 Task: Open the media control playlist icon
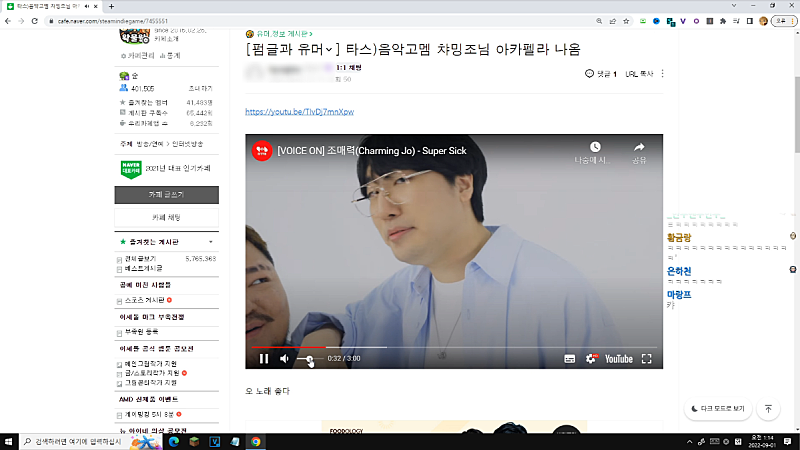(x=736, y=21)
